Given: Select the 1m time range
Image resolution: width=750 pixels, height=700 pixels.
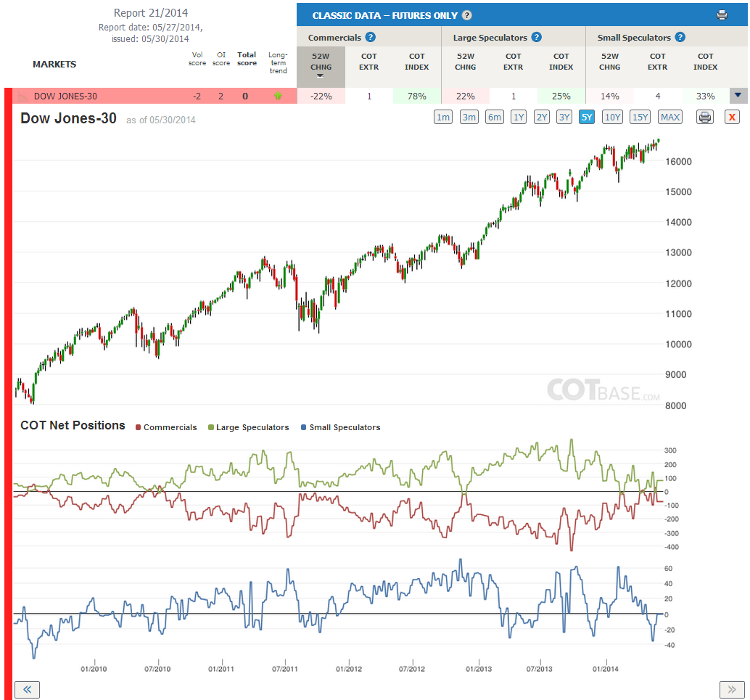Looking at the screenshot, I should (443, 117).
